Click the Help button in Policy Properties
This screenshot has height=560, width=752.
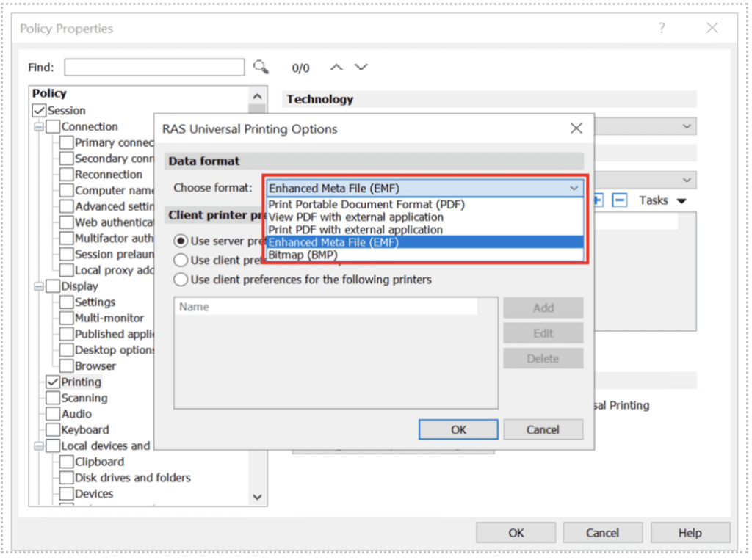[x=690, y=533]
